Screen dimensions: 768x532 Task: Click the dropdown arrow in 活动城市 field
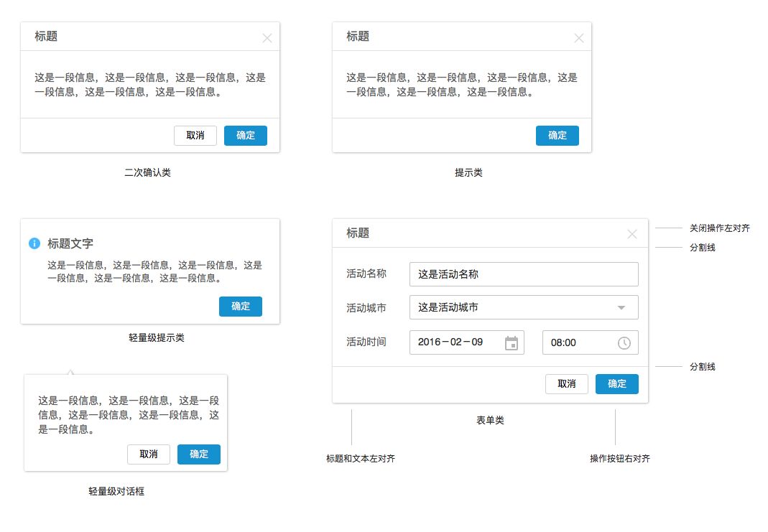621,308
